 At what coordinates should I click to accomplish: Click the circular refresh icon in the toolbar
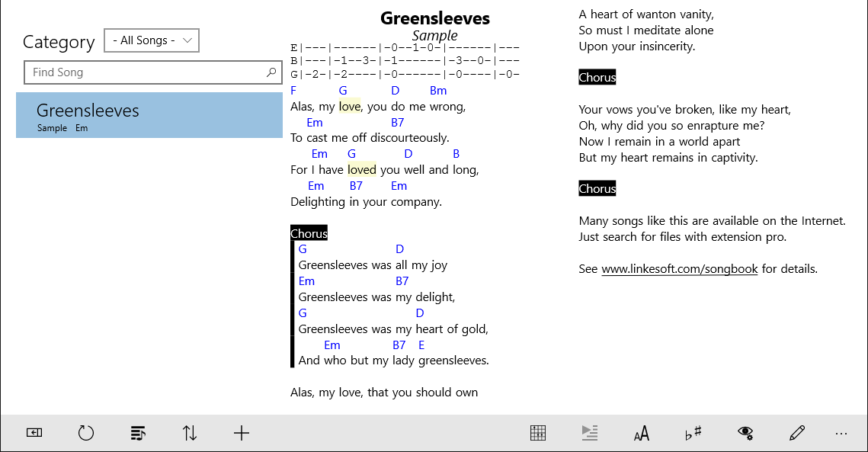[x=85, y=432]
